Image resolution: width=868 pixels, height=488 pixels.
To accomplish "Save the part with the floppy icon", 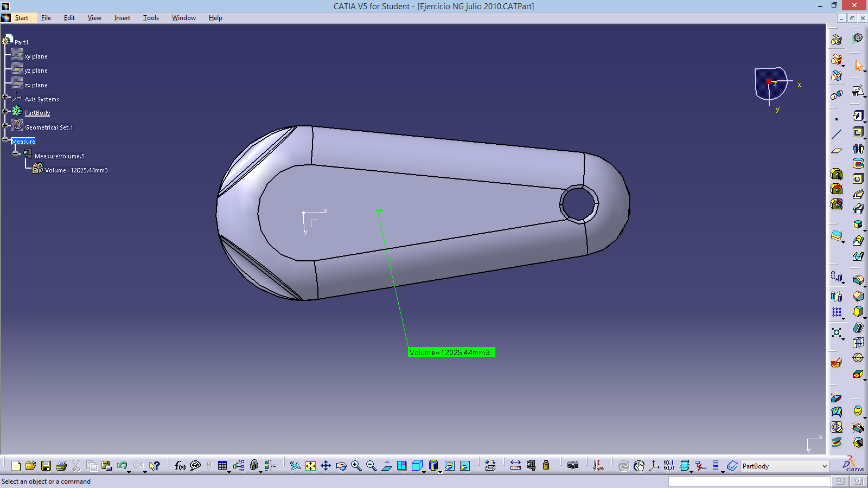I will coord(46,466).
